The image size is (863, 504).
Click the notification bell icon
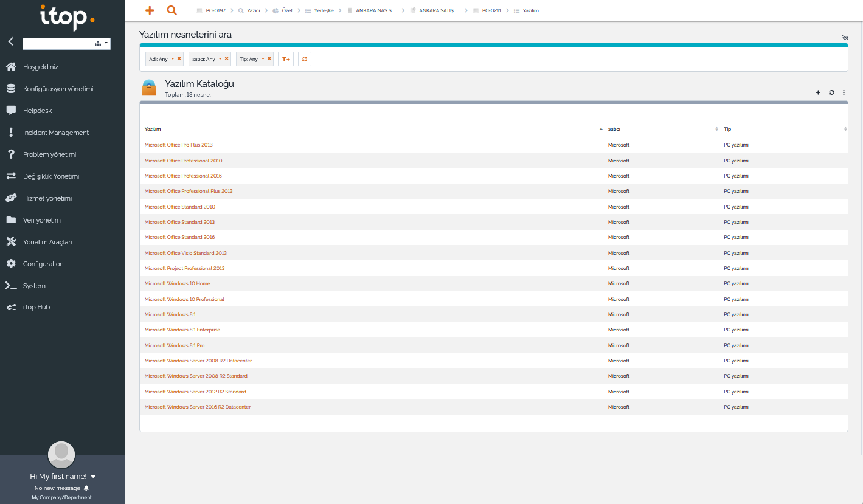coord(86,488)
